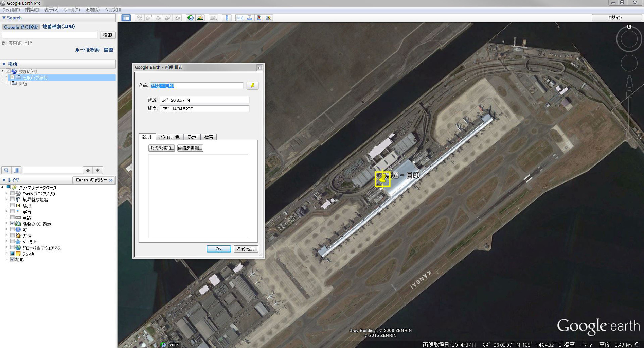Click the print icon in toolbar

[249, 18]
